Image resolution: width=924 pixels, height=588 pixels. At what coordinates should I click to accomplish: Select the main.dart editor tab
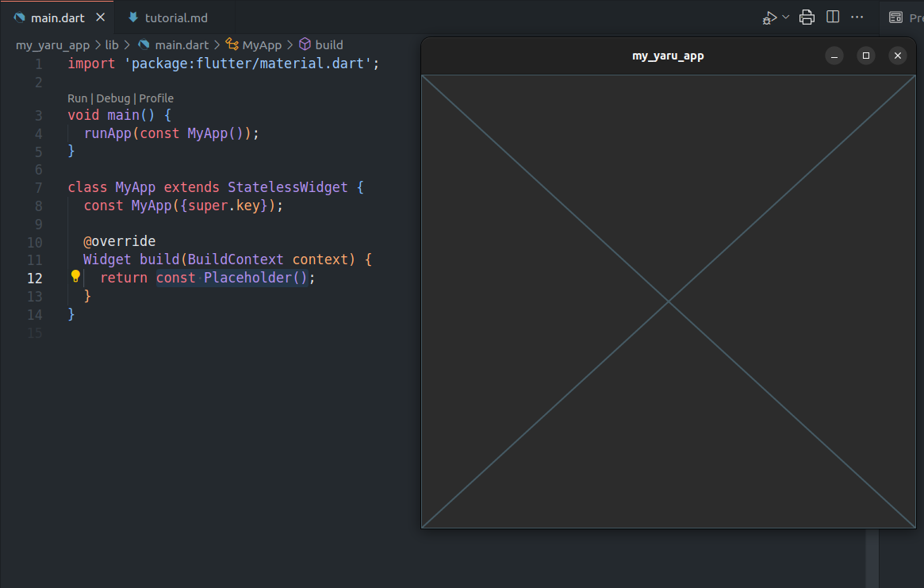[x=57, y=17]
